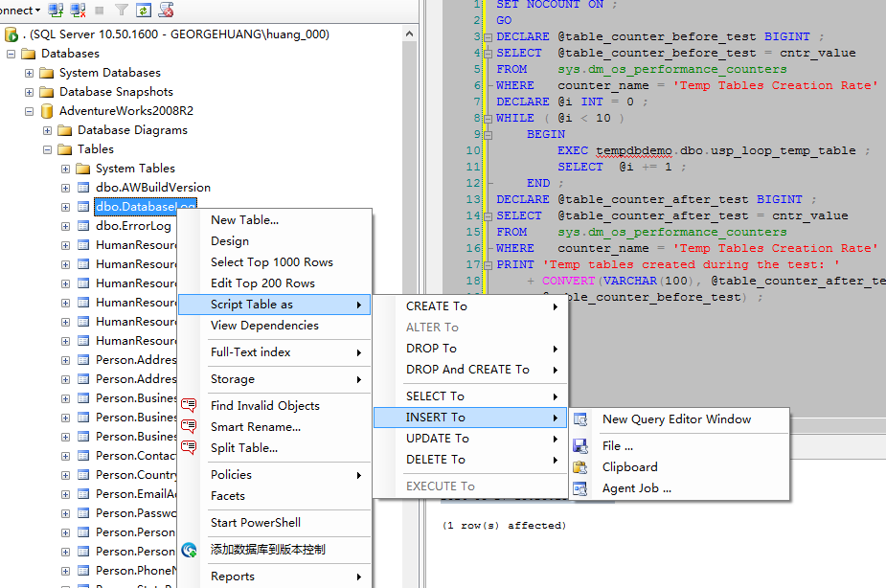Open the Reports submenu
886x588 pixels.
point(275,577)
